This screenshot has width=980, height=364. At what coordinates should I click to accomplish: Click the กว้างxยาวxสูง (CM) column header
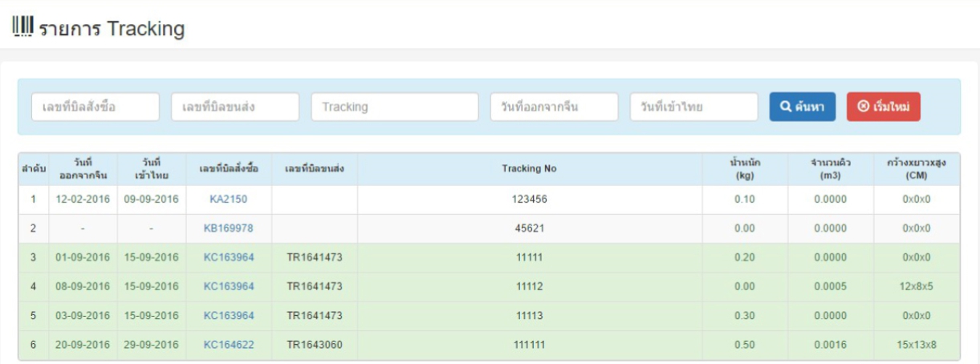(x=917, y=169)
